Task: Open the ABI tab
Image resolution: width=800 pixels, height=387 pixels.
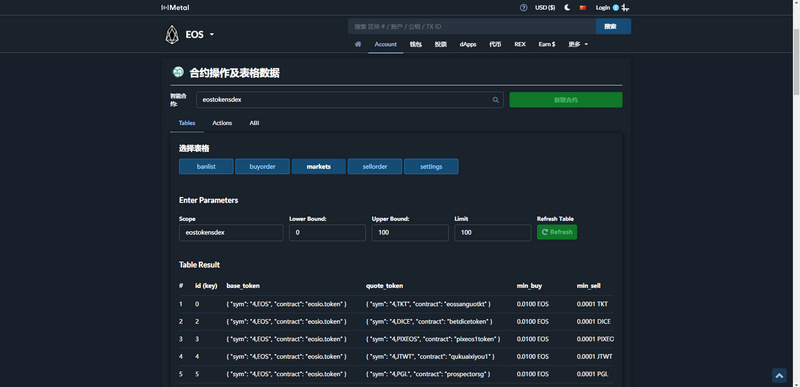Action: [x=254, y=123]
